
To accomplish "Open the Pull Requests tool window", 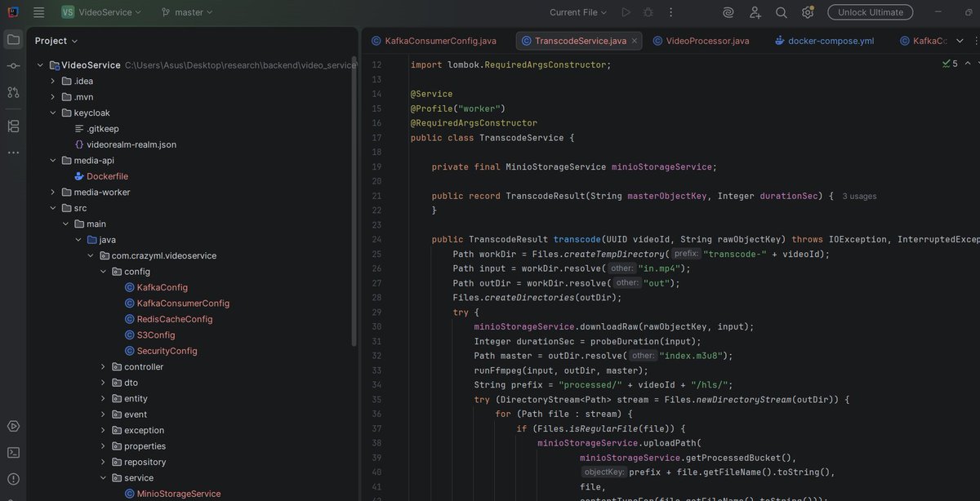I will coord(13,92).
